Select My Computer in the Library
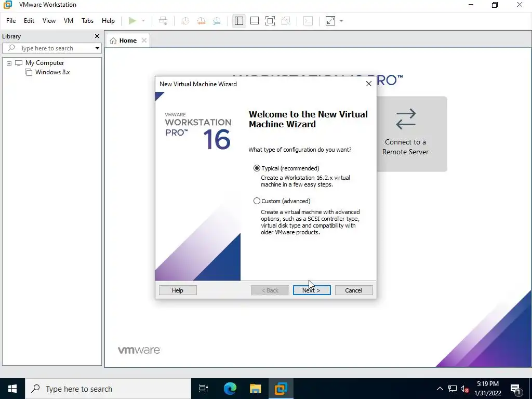Screen dimensions: 532x399 coord(45,63)
